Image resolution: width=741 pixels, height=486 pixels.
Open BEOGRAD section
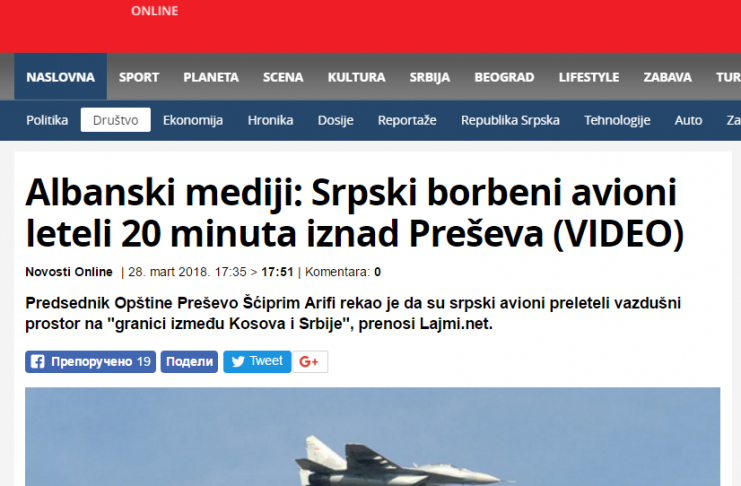pos(504,77)
